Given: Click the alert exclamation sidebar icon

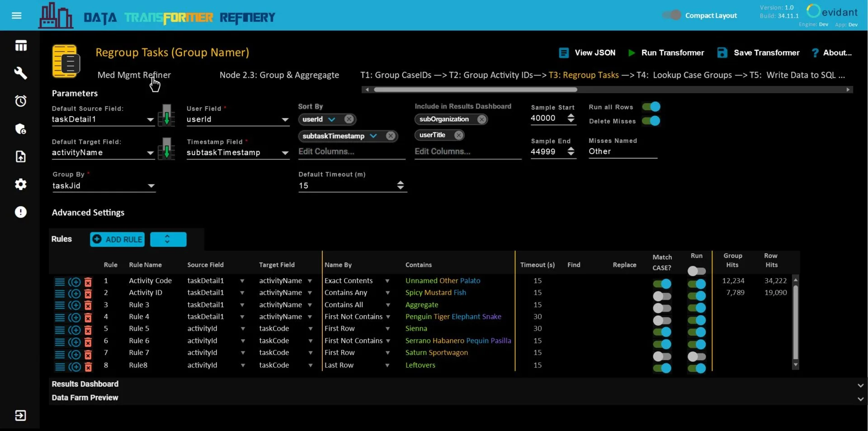Looking at the screenshot, I should pyautogui.click(x=21, y=212).
